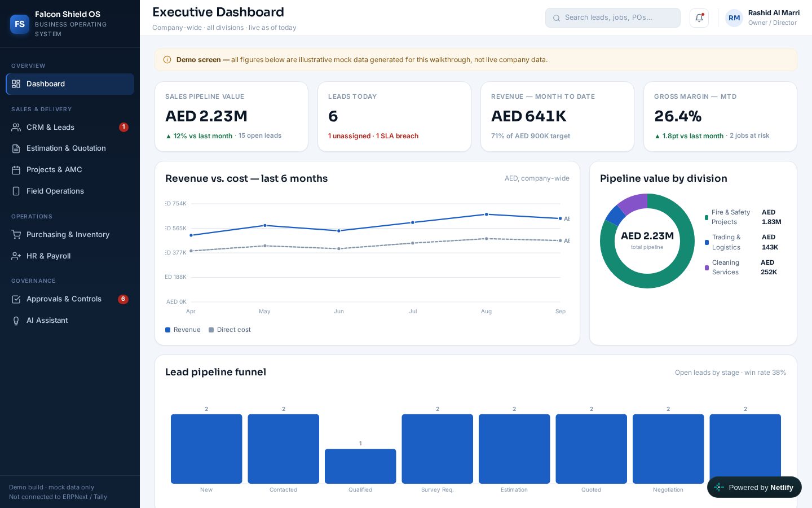Click the green Fire & Safety Projects swatch
This screenshot has width=812, height=508.
point(707,217)
